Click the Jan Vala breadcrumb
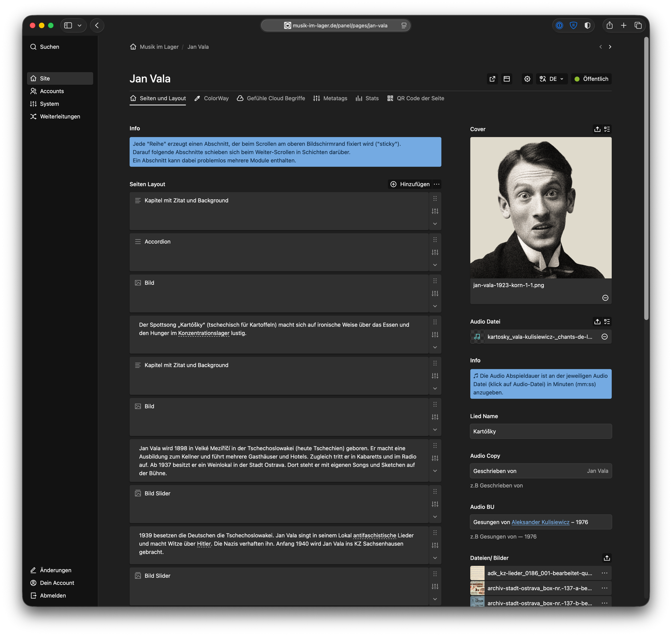The image size is (672, 636). click(x=198, y=47)
